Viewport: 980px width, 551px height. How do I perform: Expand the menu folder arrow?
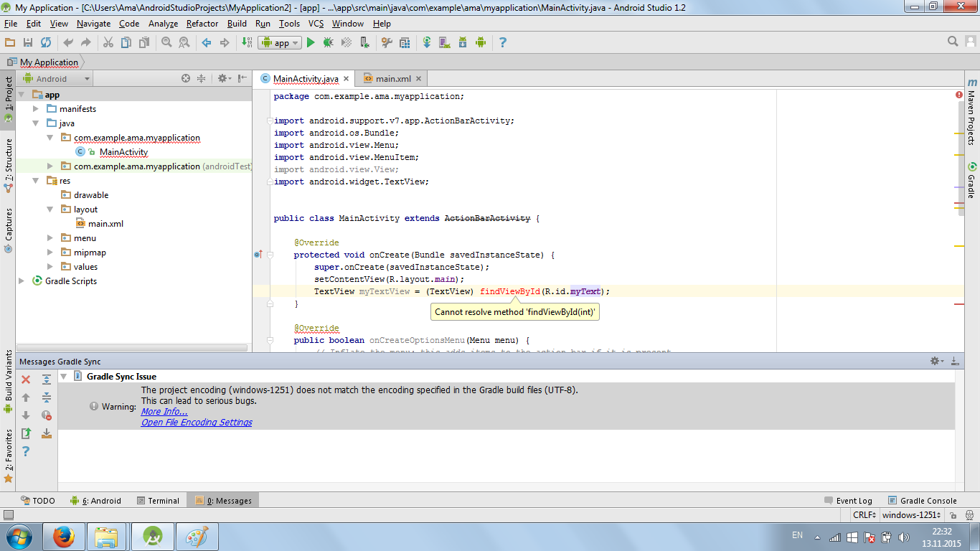pyautogui.click(x=50, y=238)
